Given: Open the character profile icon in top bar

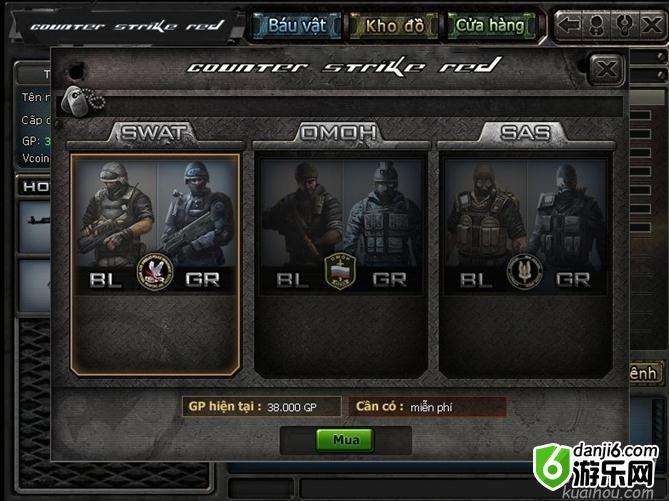Looking at the screenshot, I should pyautogui.click(x=596, y=25).
